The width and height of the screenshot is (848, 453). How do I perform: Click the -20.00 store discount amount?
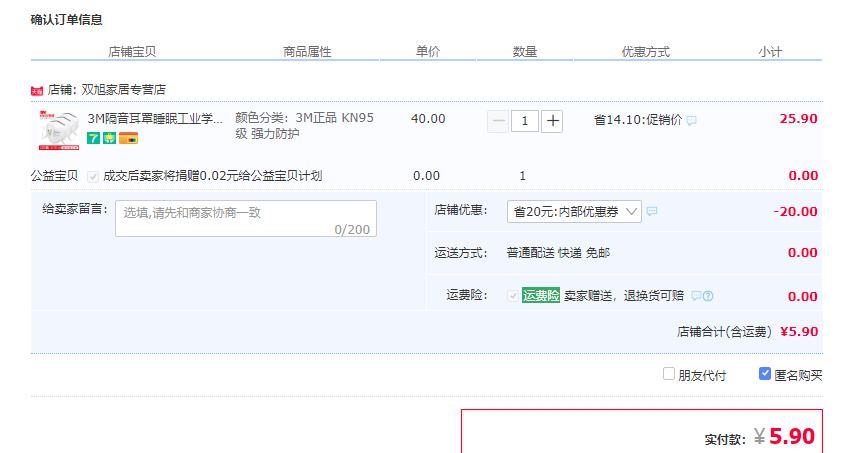[795, 211]
